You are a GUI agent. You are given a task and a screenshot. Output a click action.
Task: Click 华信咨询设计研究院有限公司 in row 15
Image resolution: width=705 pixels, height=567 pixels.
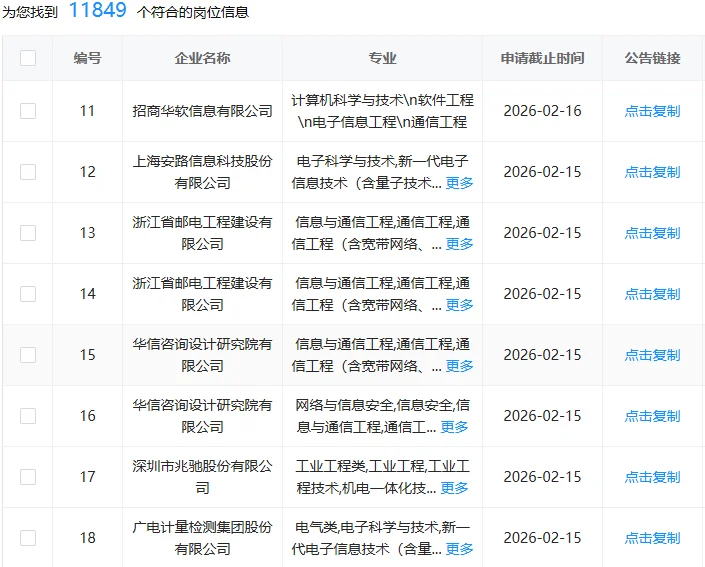202,355
